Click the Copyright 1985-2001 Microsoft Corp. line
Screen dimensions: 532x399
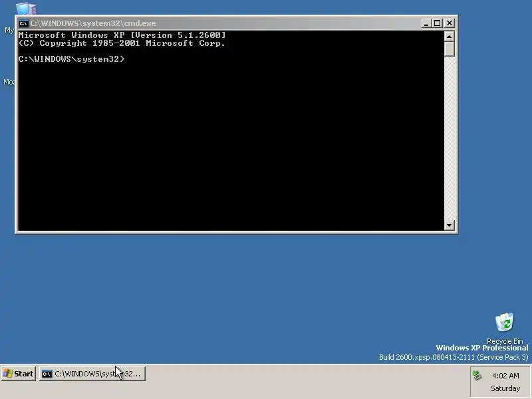click(x=122, y=43)
